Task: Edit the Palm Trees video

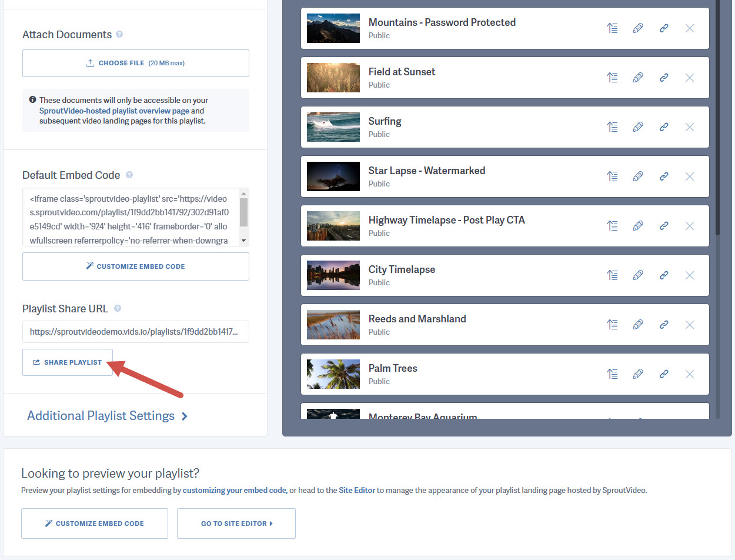Action: [x=638, y=374]
